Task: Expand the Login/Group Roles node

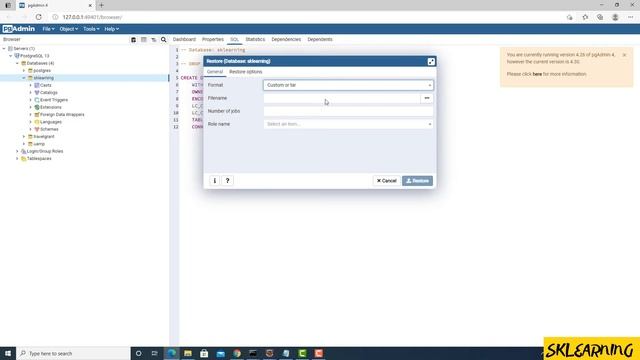Action: tap(17, 151)
